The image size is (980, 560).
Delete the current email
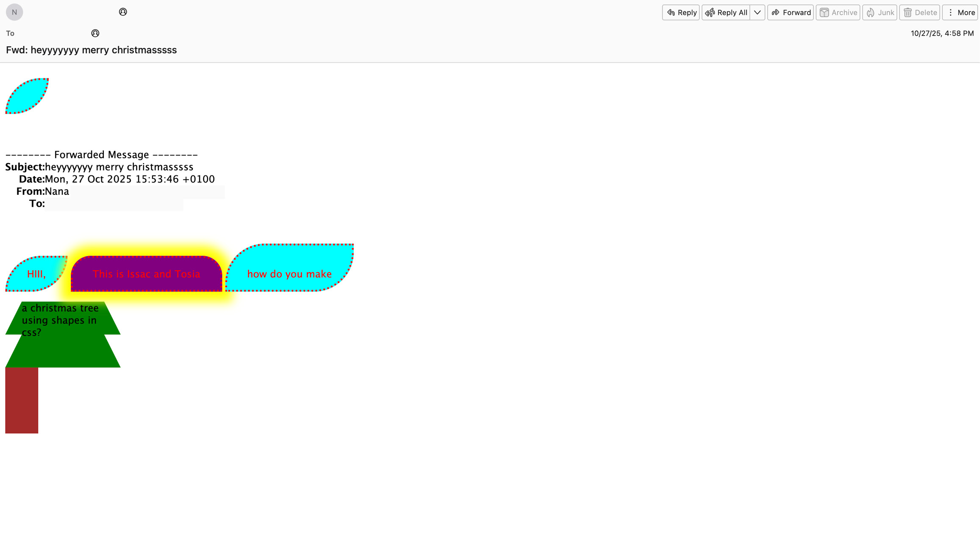[x=919, y=13]
